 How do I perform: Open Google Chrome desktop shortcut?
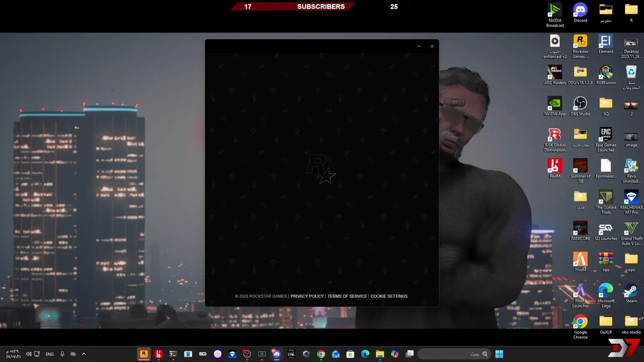(580, 327)
